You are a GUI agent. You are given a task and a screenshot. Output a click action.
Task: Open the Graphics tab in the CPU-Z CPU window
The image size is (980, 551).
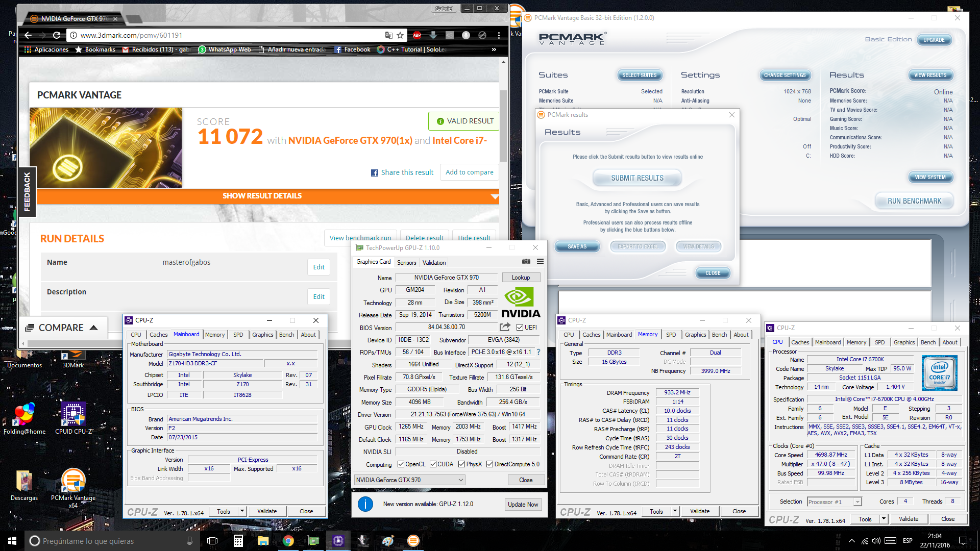click(904, 342)
